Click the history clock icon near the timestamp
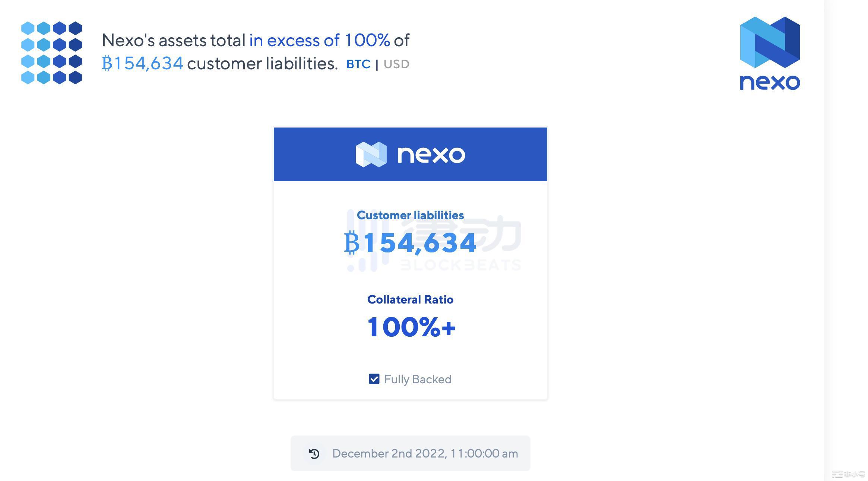Image resolution: width=868 pixels, height=481 pixels. click(315, 453)
